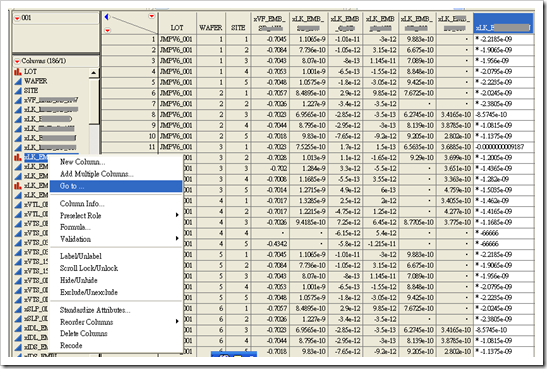
Task: Click the cell with value -0.000000009187
Action: click(x=503, y=147)
